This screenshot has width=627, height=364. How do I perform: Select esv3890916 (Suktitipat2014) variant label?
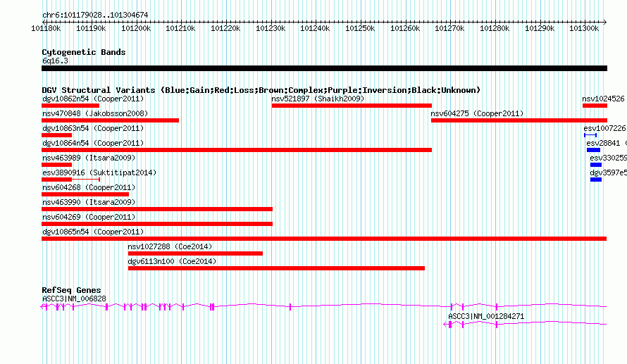pyautogui.click(x=99, y=172)
